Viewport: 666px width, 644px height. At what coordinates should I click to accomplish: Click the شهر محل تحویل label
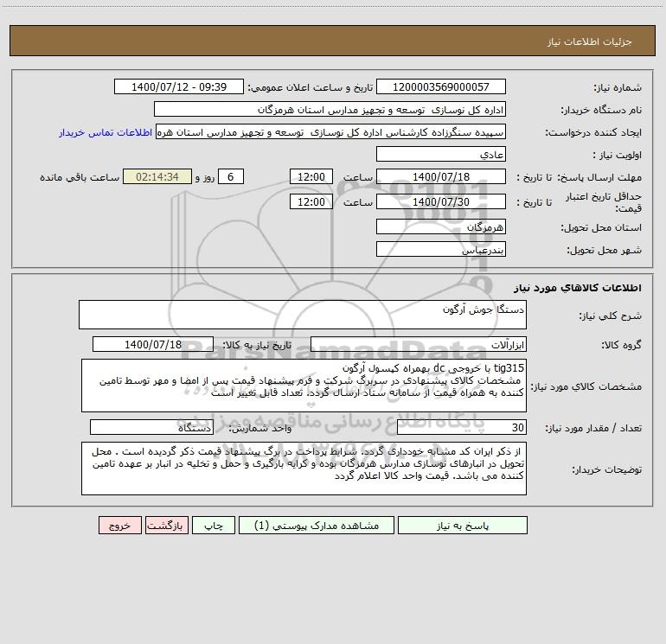605,251
